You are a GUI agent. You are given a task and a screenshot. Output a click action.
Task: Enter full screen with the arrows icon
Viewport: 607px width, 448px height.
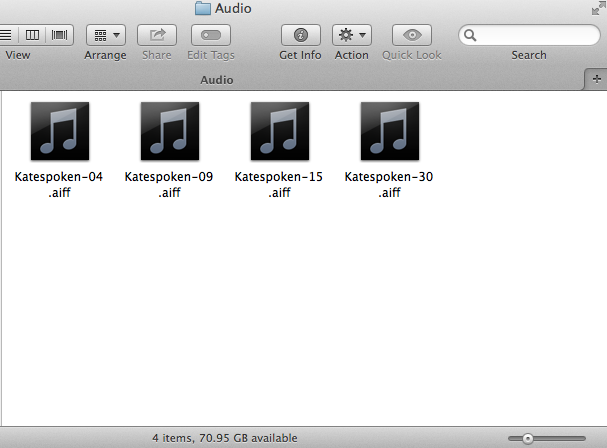pos(599,8)
